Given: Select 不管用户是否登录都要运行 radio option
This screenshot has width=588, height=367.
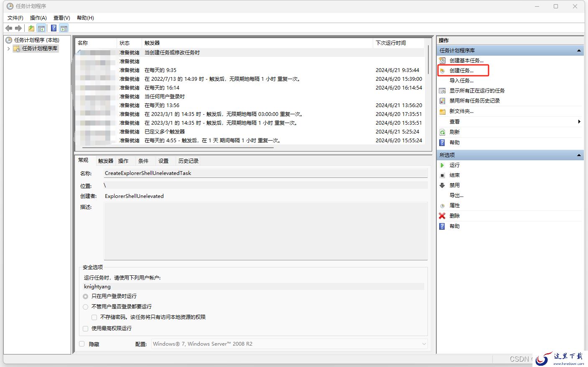Looking at the screenshot, I should 86,307.
